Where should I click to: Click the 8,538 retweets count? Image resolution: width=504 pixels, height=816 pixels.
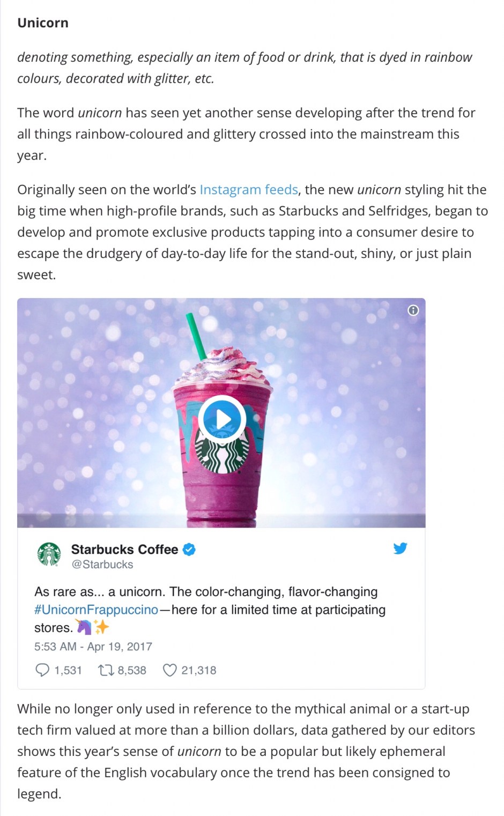[132, 670]
